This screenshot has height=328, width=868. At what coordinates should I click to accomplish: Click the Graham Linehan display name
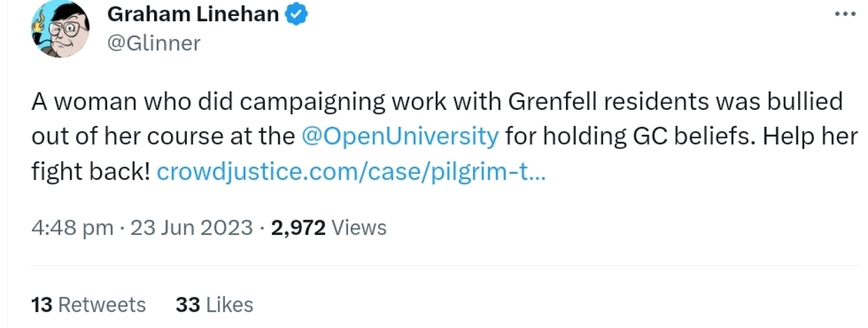pyautogui.click(x=193, y=14)
